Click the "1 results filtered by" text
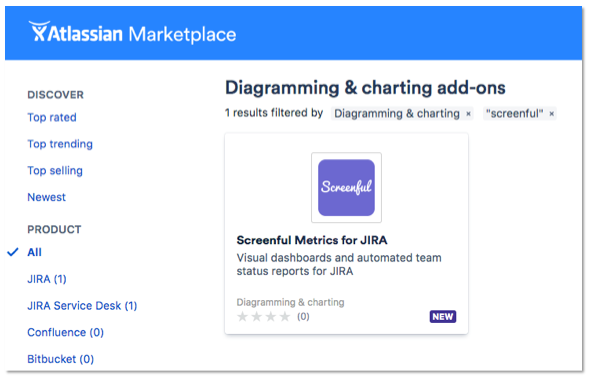 click(x=274, y=113)
